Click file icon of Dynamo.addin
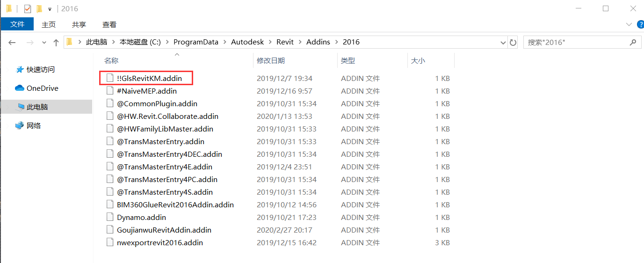644x263 pixels. click(110, 217)
